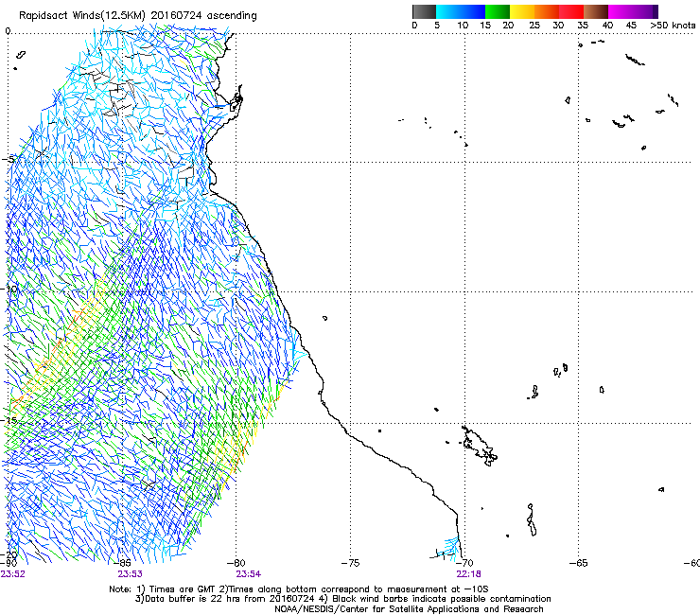Click the longitude label '-85' on bottom axis
The height and width of the screenshot is (615, 700).
pyautogui.click(x=122, y=563)
